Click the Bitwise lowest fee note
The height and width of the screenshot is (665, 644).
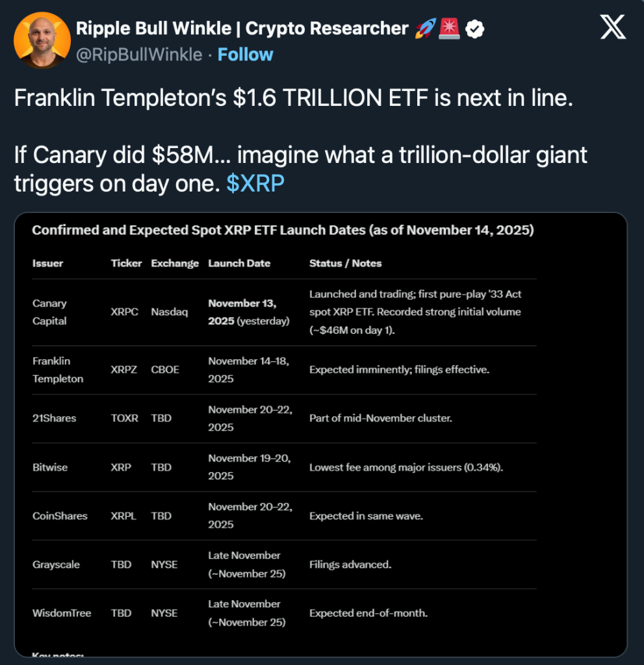tap(406, 467)
